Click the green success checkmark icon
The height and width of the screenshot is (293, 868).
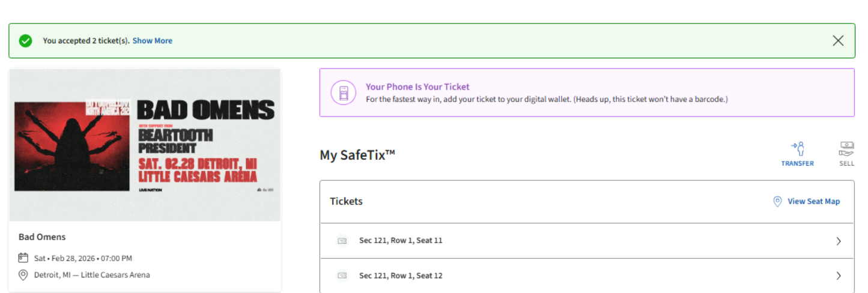pos(25,41)
